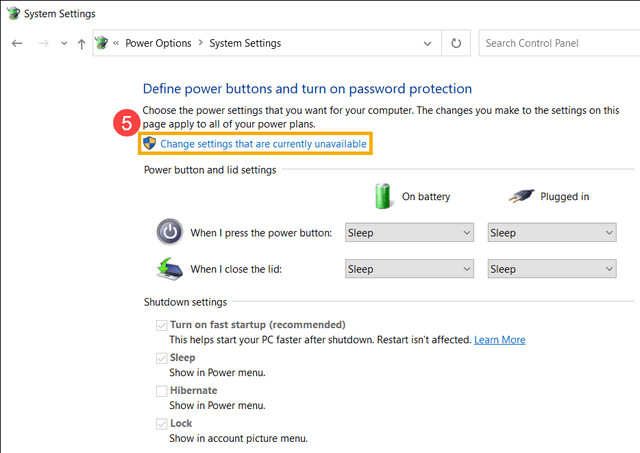Click the Forward navigation arrow

pyautogui.click(x=42, y=44)
